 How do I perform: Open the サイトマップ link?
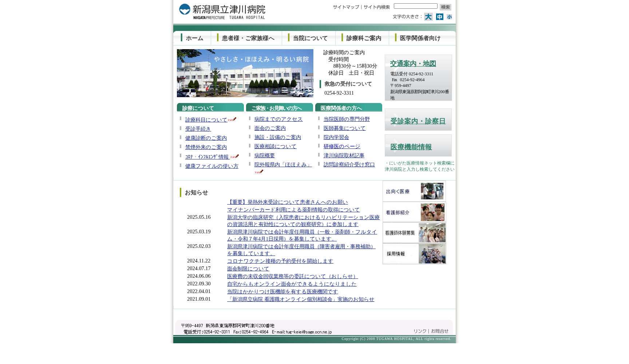tap(345, 7)
